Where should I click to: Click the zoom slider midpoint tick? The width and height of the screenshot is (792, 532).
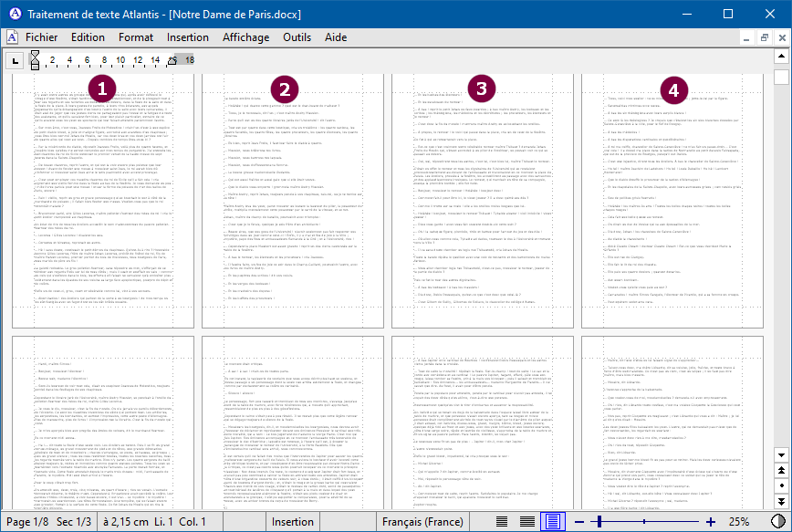click(x=644, y=521)
